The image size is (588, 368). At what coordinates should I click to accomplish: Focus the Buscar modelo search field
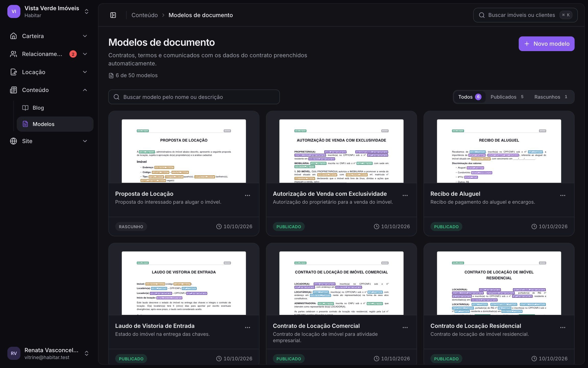[194, 97]
